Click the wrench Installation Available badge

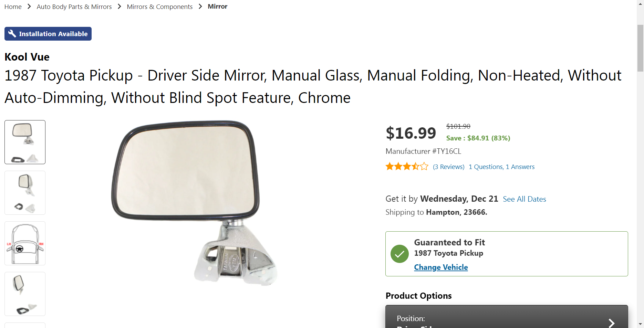click(48, 34)
